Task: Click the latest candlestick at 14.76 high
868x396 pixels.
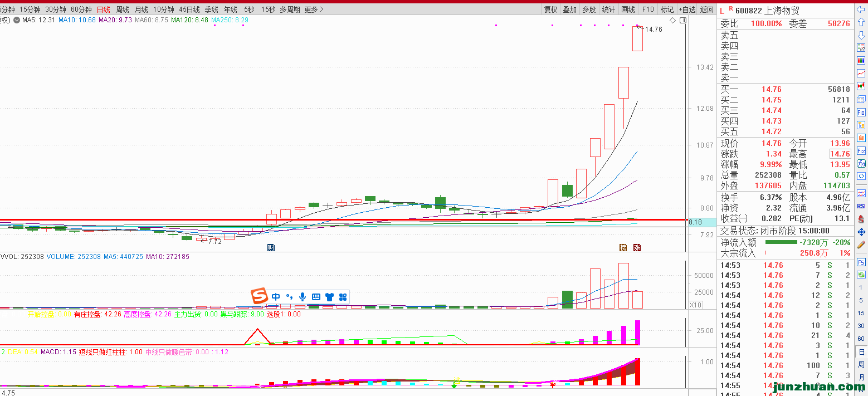Action: click(x=637, y=39)
